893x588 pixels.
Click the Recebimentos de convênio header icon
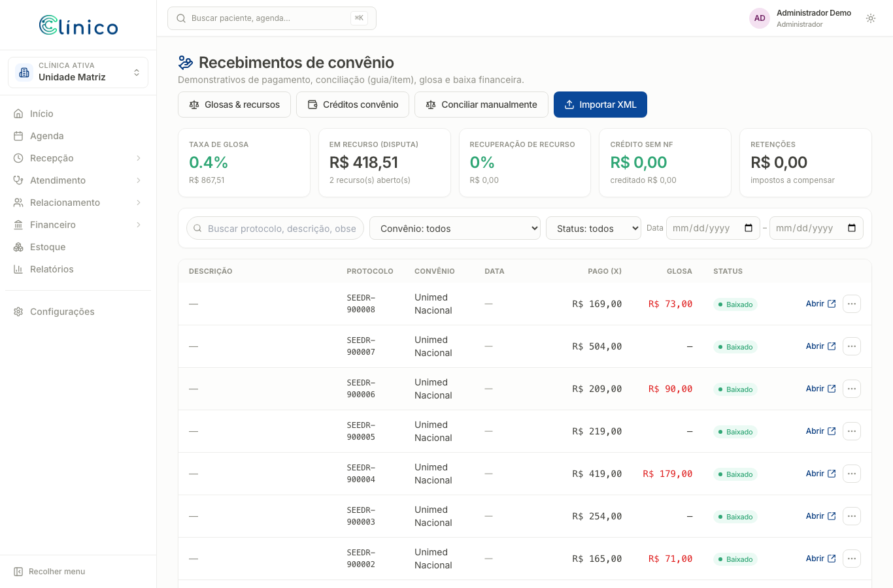pyautogui.click(x=186, y=63)
